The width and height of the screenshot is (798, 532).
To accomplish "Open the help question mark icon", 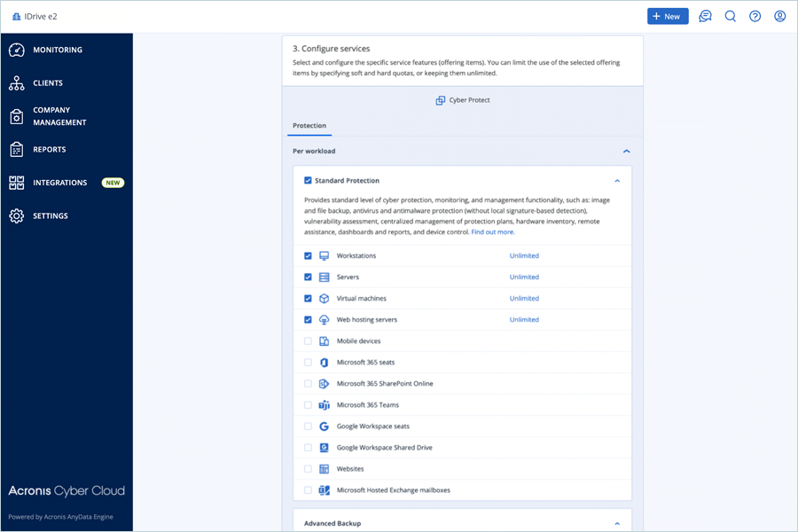I will click(x=755, y=16).
